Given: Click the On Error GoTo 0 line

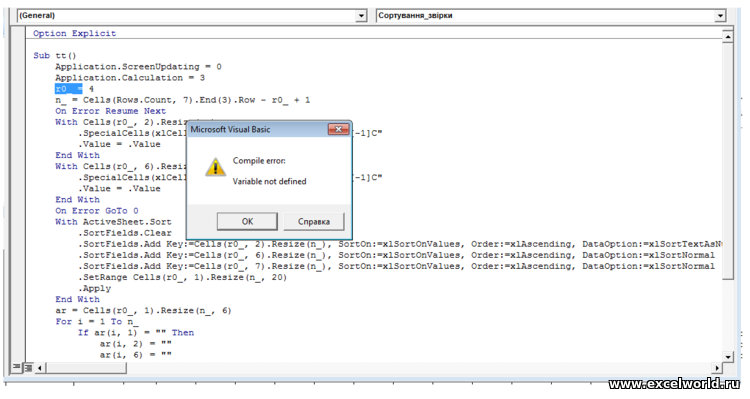Looking at the screenshot, I should tap(97, 211).
